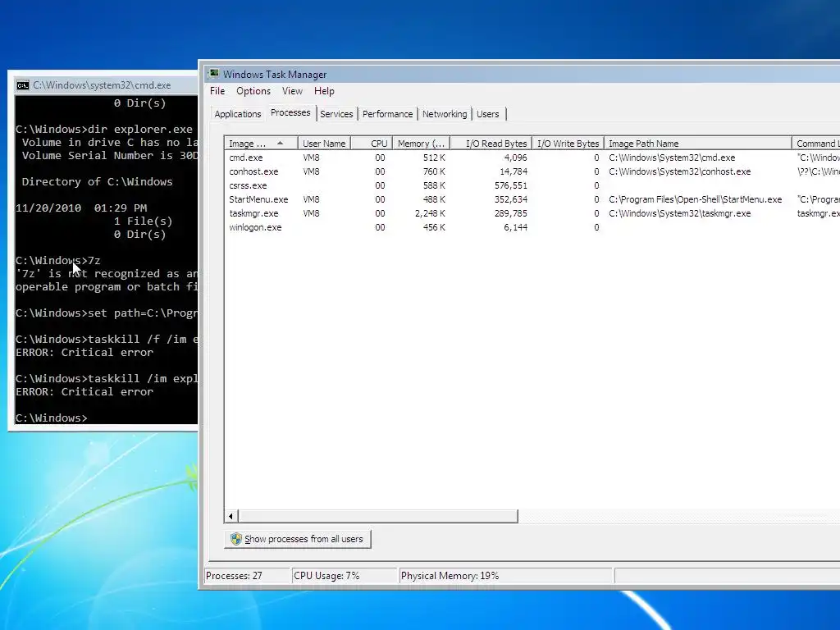Viewport: 840px width, 630px height.
Task: Select the StartMenu.exe process row
Action: (x=532, y=199)
